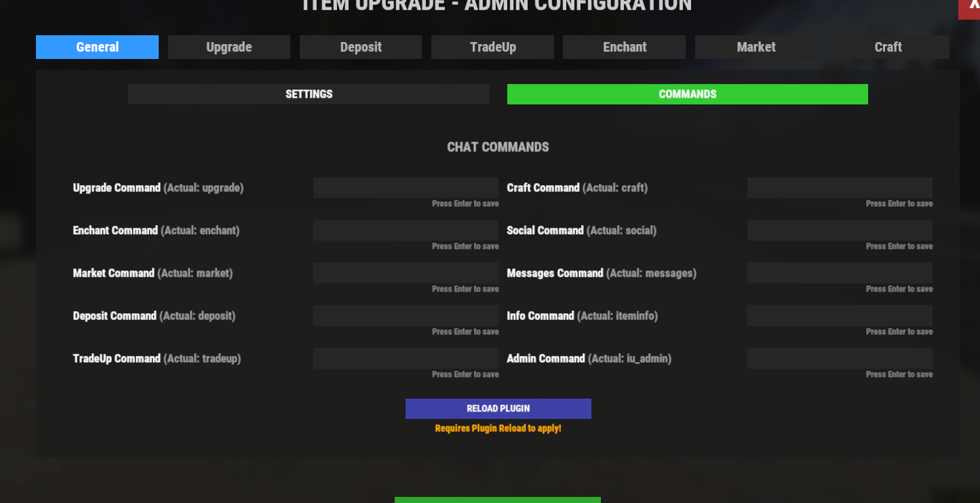Viewport: 980px width, 503px height.
Task: Click the Market Command input field
Action: [x=406, y=273]
